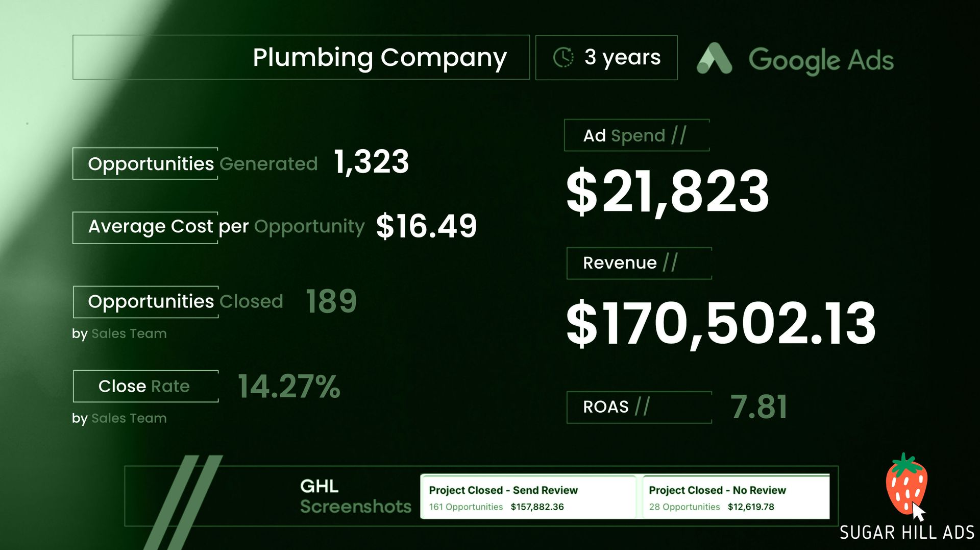Click the $21,823 ad spend figure

[668, 192]
